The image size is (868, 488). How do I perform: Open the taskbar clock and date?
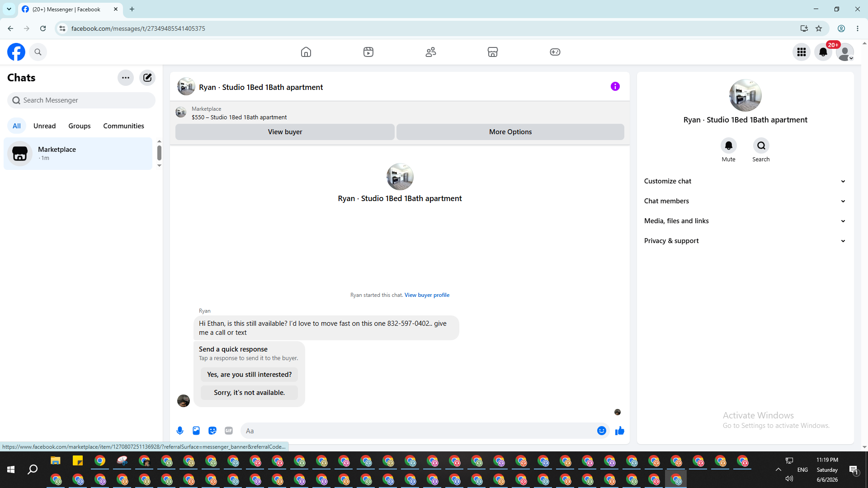pyautogui.click(x=827, y=470)
